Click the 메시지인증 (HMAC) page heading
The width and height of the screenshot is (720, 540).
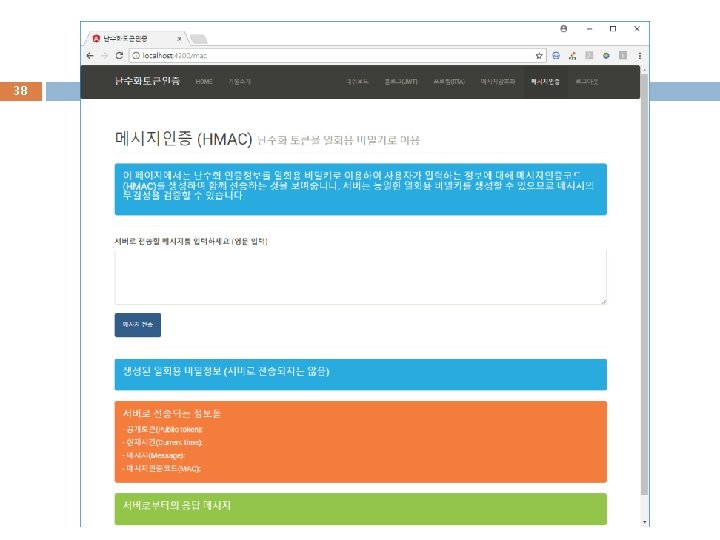pos(184,139)
